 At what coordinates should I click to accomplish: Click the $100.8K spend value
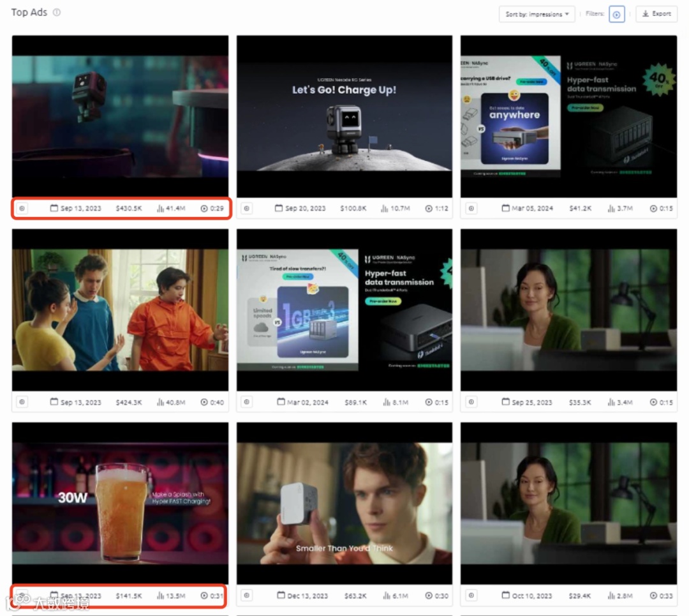(353, 208)
